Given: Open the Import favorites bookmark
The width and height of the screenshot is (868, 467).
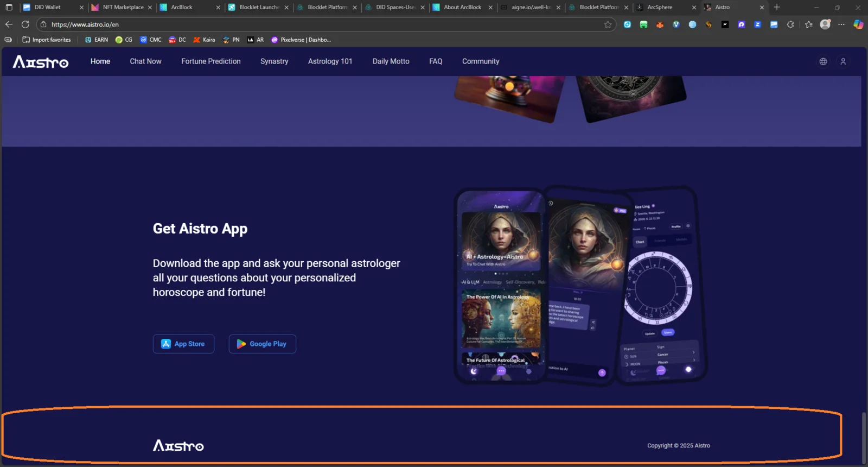Looking at the screenshot, I should click(x=47, y=40).
